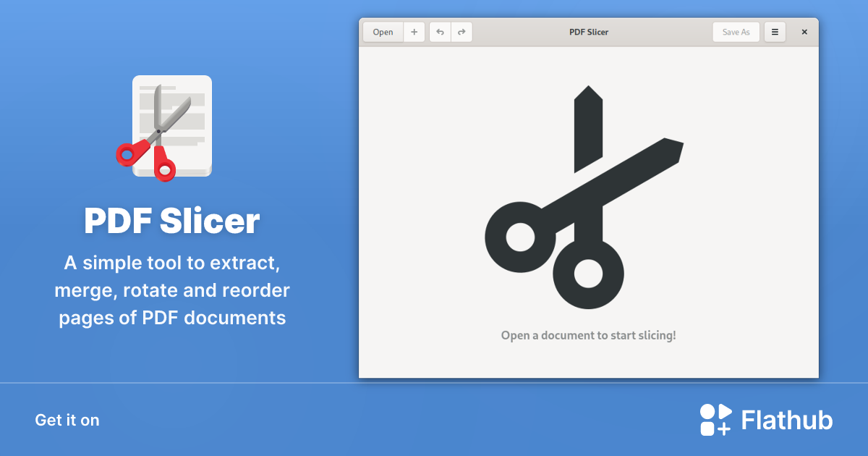
Task: Click the PDF Slicer scissors app icon
Action: coord(171,126)
